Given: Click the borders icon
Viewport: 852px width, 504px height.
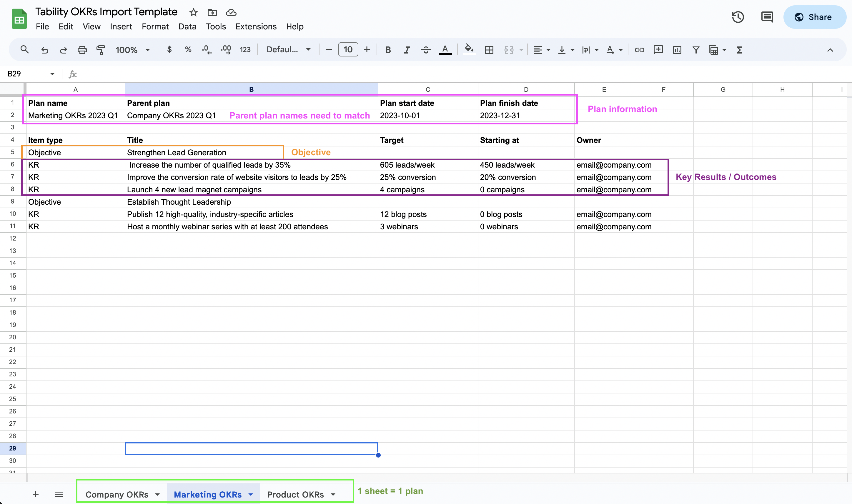Looking at the screenshot, I should (x=489, y=50).
